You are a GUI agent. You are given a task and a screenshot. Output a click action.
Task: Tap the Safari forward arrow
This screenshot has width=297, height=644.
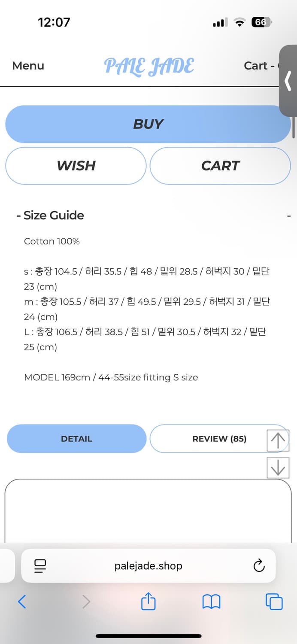pos(86,602)
